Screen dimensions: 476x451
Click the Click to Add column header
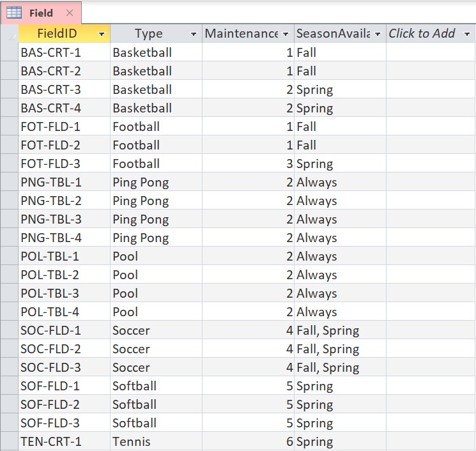point(431,33)
